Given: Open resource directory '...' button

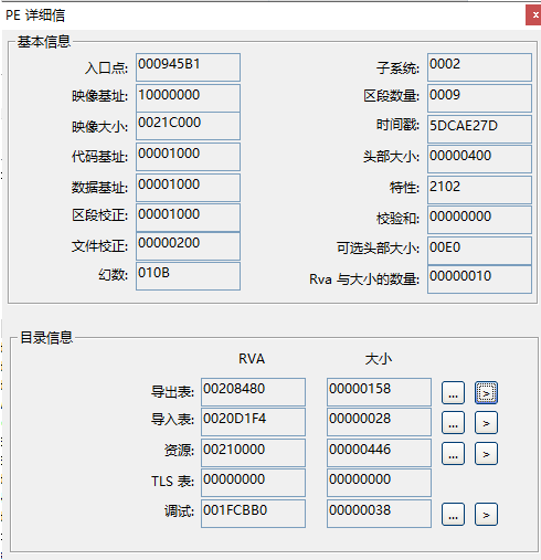Looking at the screenshot, I should (453, 454).
